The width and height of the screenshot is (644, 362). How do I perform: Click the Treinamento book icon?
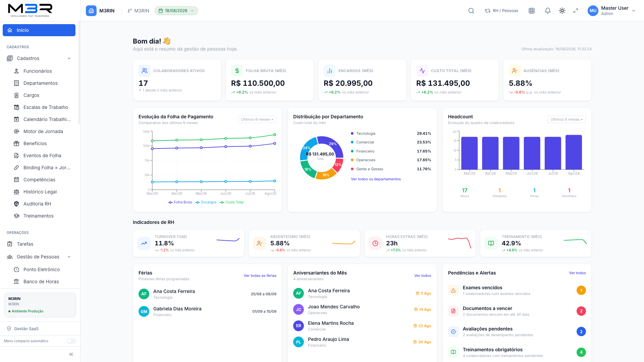[491, 243]
